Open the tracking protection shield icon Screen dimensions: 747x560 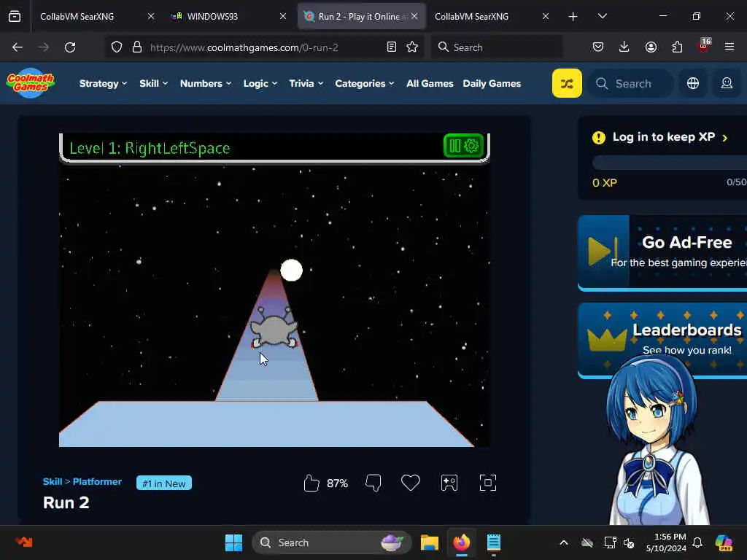pyautogui.click(x=117, y=47)
